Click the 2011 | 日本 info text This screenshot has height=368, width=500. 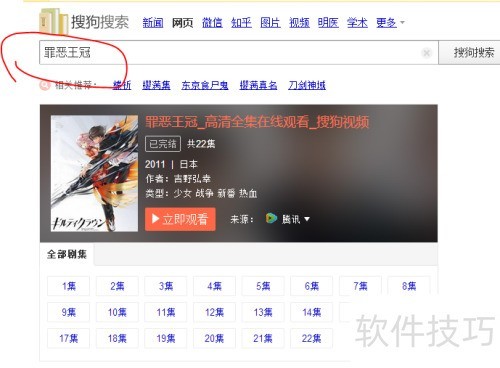coord(171,164)
